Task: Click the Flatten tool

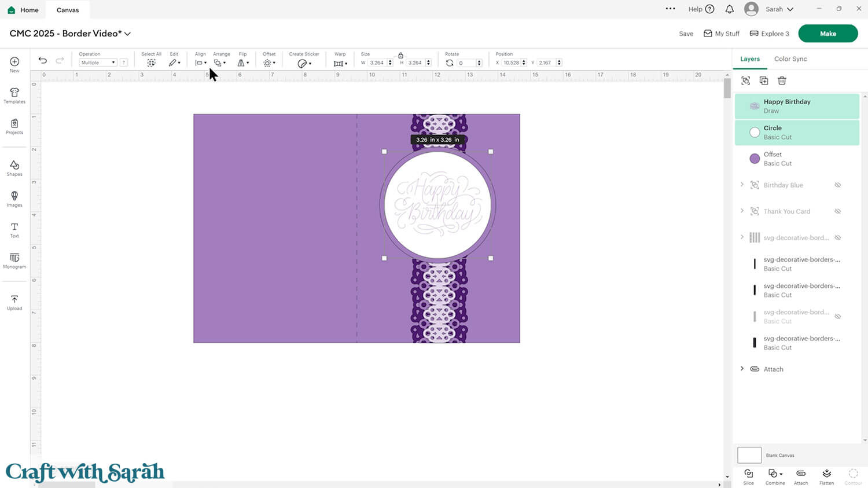Action: pyautogui.click(x=826, y=476)
